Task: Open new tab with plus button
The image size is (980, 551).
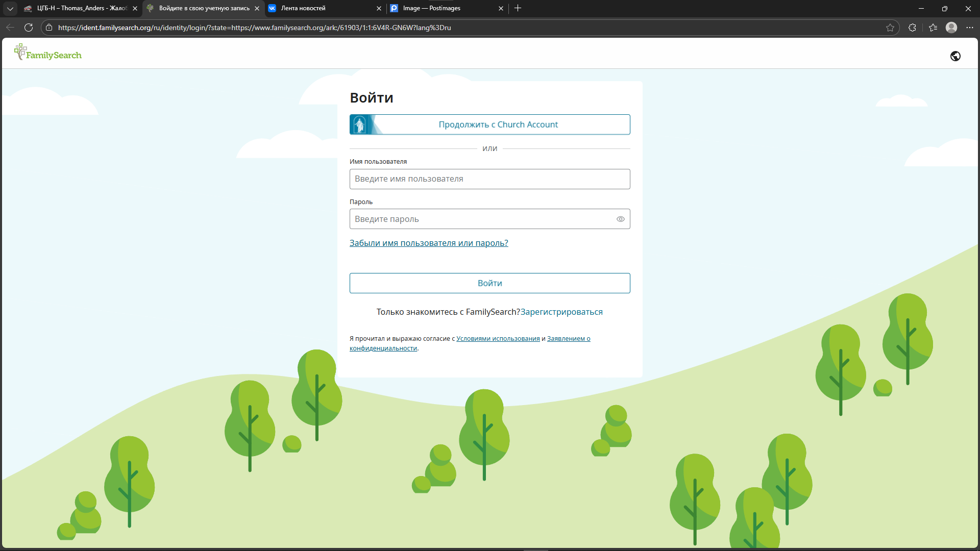Action: pos(518,8)
